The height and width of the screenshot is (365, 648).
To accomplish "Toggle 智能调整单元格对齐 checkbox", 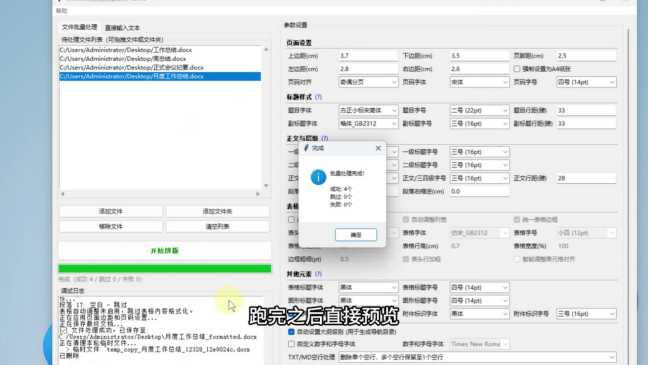I will tap(517, 259).
